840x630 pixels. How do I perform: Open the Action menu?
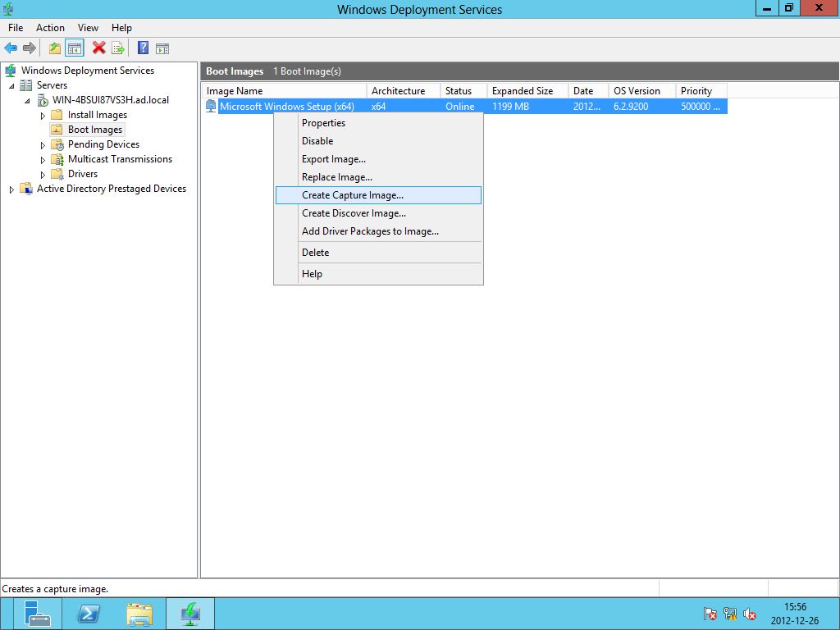(50, 28)
